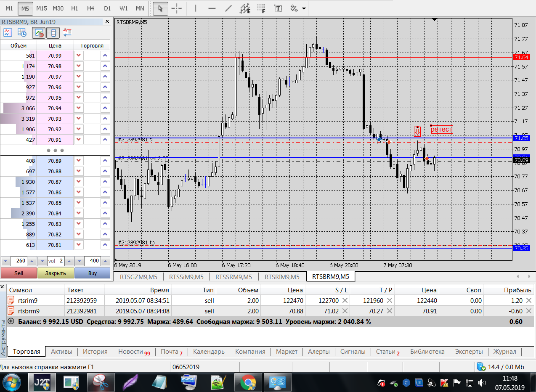This screenshot has height=392, width=536.
Task: Switch chart timeframe to M30
Action: click(58, 8)
